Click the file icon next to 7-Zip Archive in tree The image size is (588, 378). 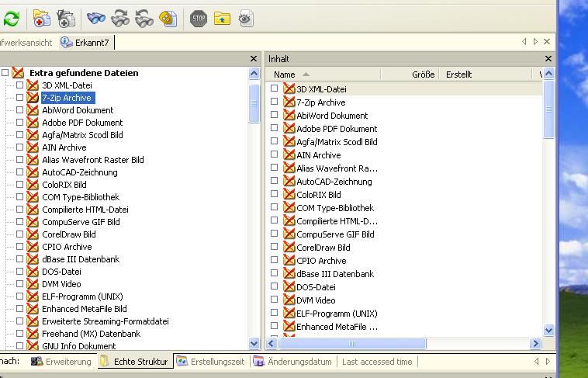point(33,98)
